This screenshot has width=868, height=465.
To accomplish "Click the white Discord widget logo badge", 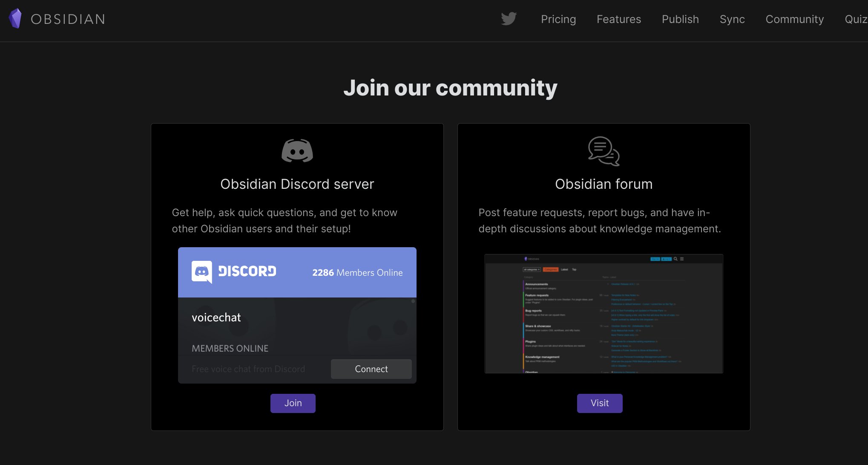I will tap(202, 271).
